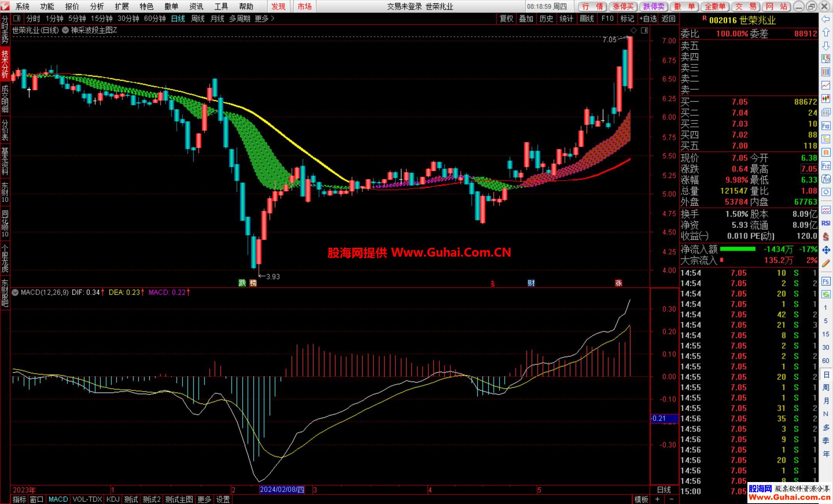Click the stacked windows icon in right toolbar
Screen dimensions: 833x504
(x=826, y=112)
